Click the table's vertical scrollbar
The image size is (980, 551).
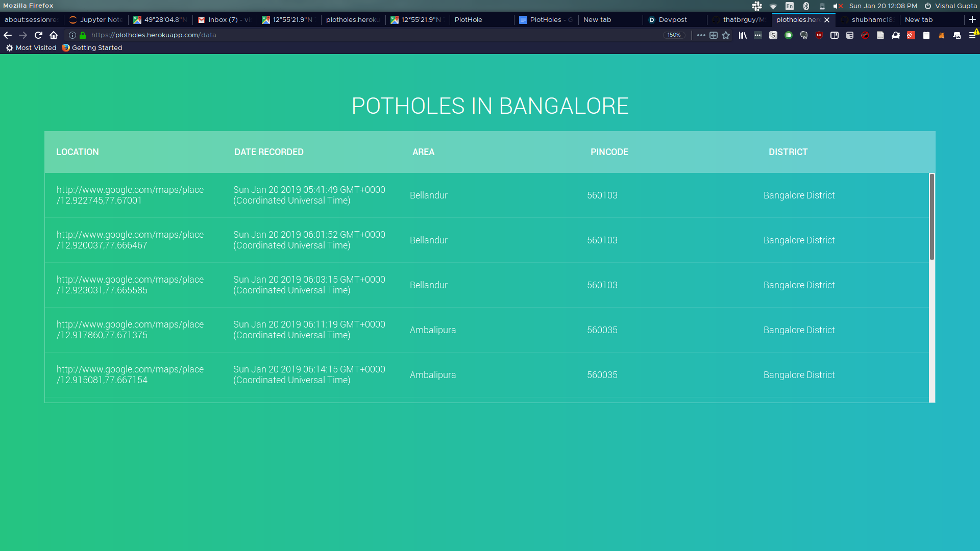(932, 217)
